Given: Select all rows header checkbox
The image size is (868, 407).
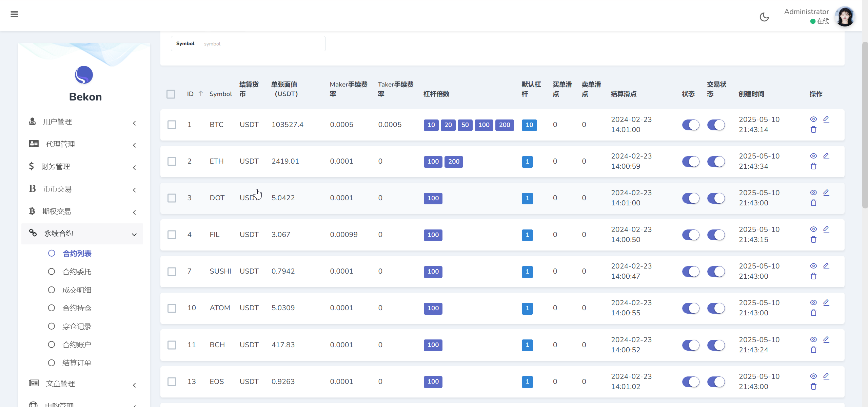Looking at the screenshot, I should tap(171, 94).
